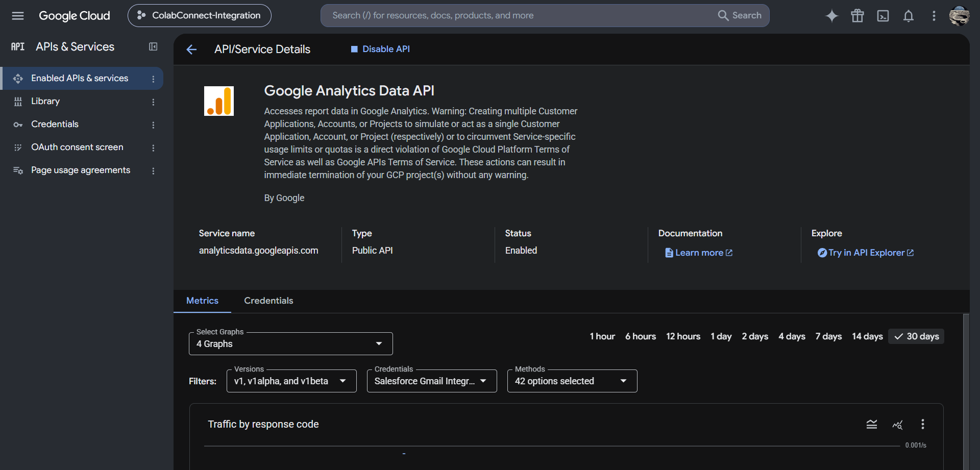Click the Credentials key icon
This screenshot has height=470, width=980.
[x=18, y=125]
